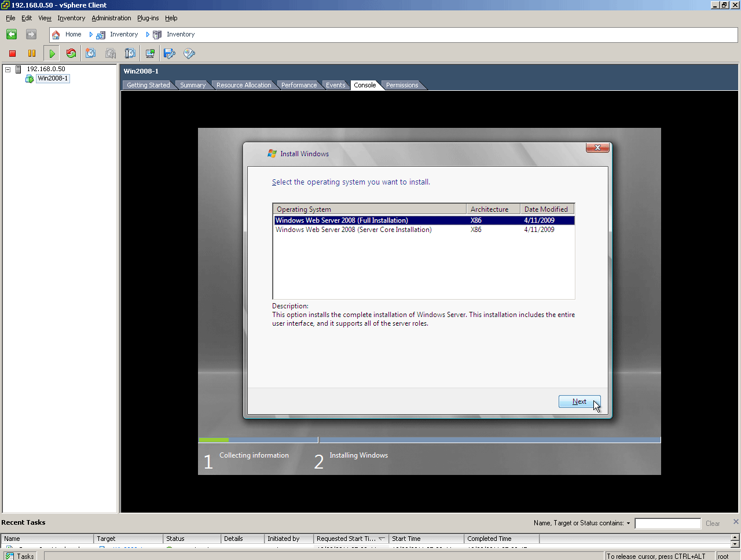Sort tasks by Requested Start Time column

click(351, 539)
